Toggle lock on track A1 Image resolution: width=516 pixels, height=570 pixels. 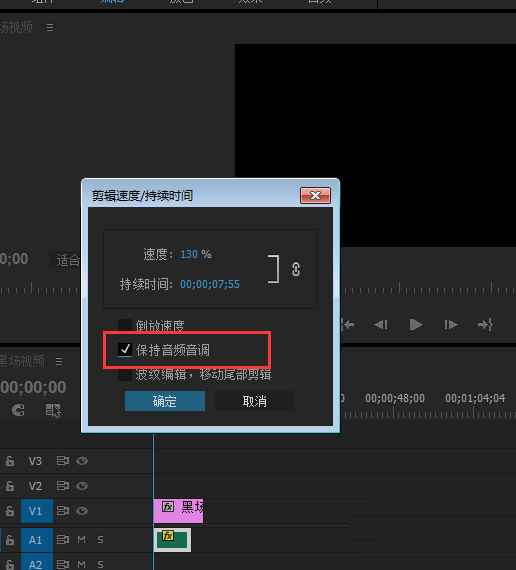coord(10,539)
